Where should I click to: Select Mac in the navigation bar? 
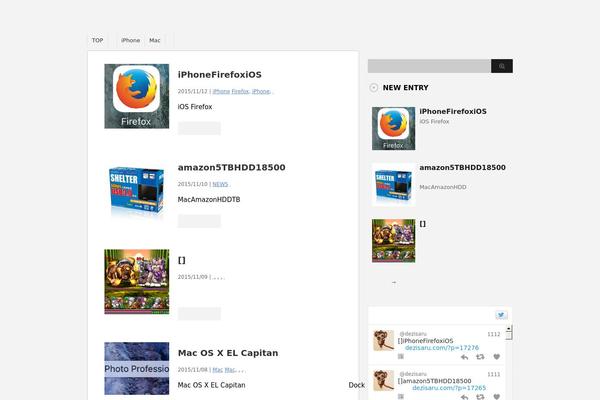point(155,41)
